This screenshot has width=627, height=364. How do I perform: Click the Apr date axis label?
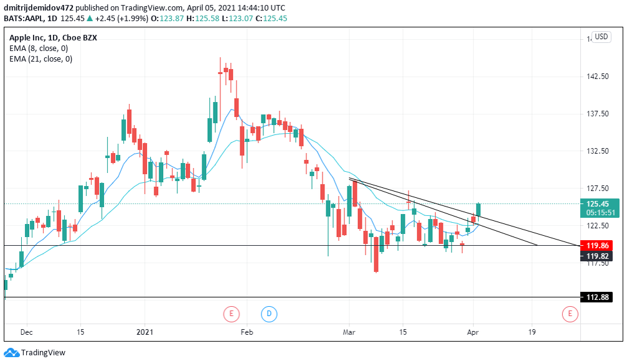click(x=473, y=332)
